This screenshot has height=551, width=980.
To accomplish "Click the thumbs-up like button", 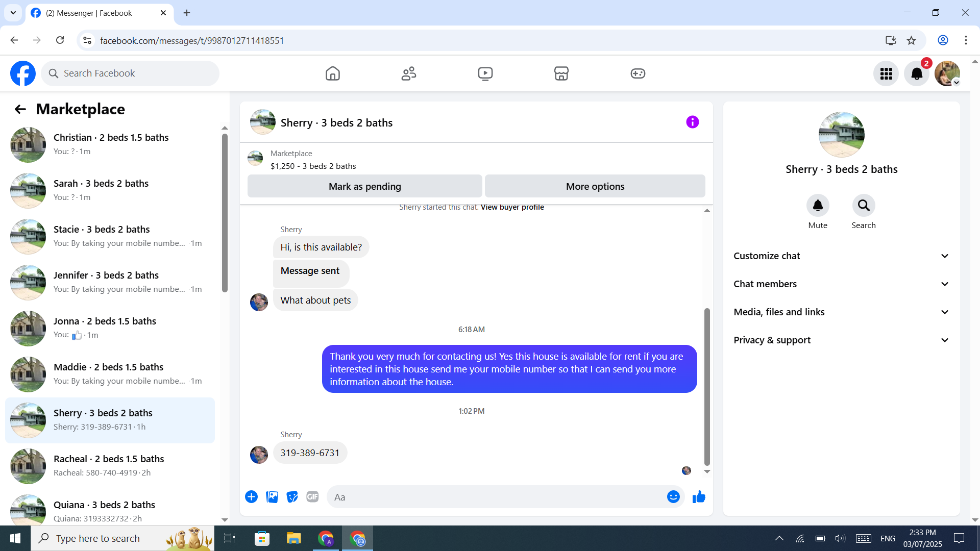I will (x=699, y=497).
